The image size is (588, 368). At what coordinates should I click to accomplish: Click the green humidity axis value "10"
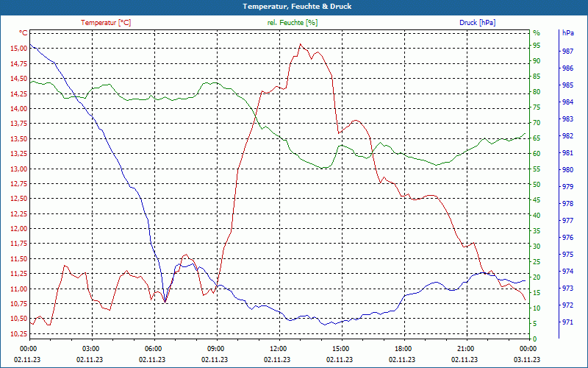click(537, 308)
